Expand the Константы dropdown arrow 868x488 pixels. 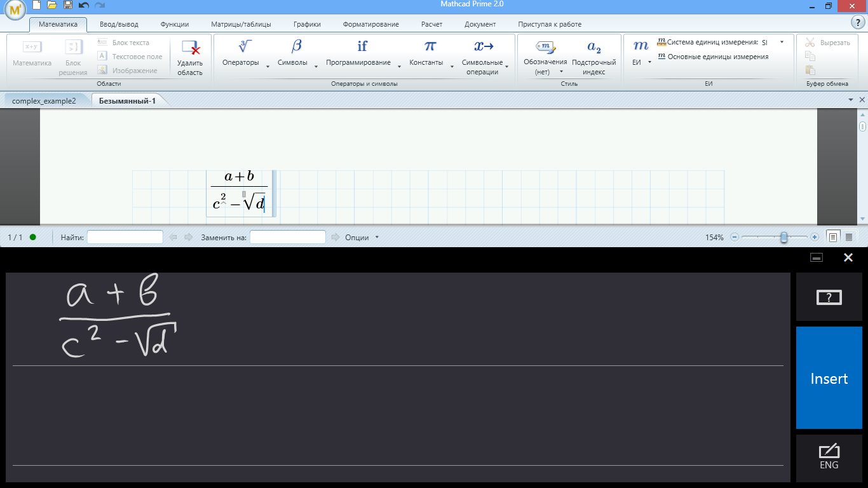tap(452, 66)
